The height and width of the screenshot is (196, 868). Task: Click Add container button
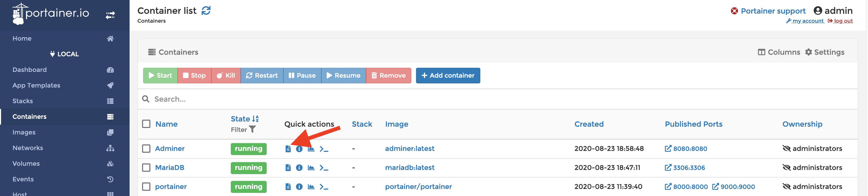(448, 76)
